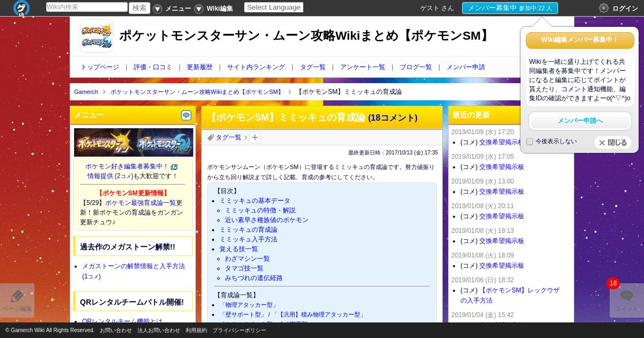The width and height of the screenshot is (644, 338).
Task: Open settings gear icon next to ログイン
Action: (604, 8)
